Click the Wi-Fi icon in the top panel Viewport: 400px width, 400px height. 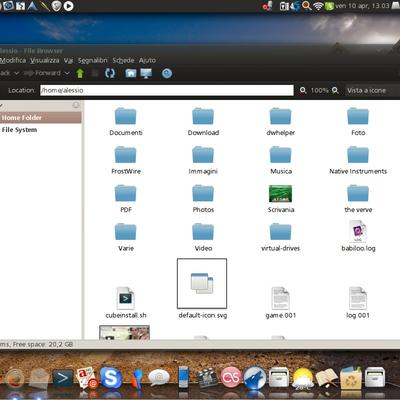point(318,6)
